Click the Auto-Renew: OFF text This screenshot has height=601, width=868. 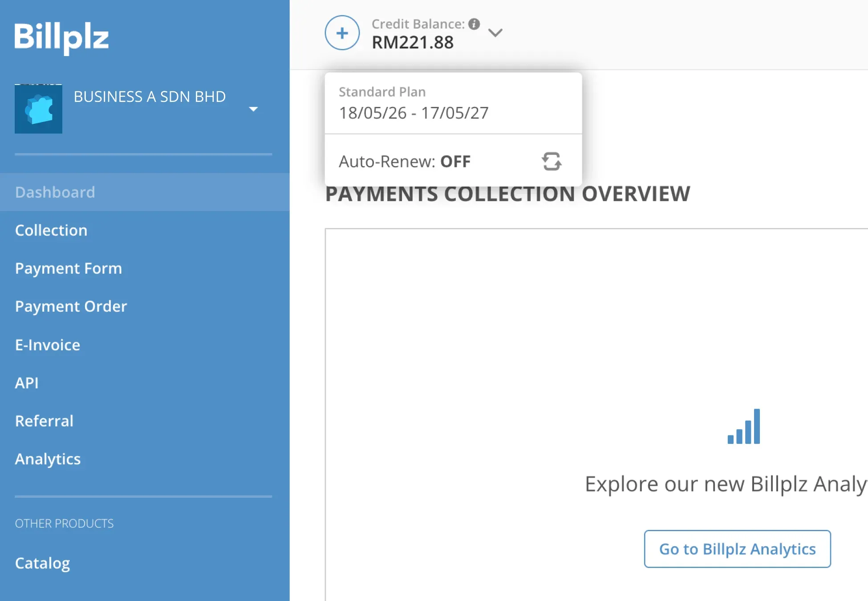405,161
